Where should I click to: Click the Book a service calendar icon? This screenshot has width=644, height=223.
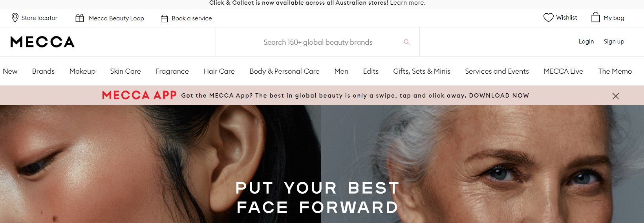click(x=165, y=18)
